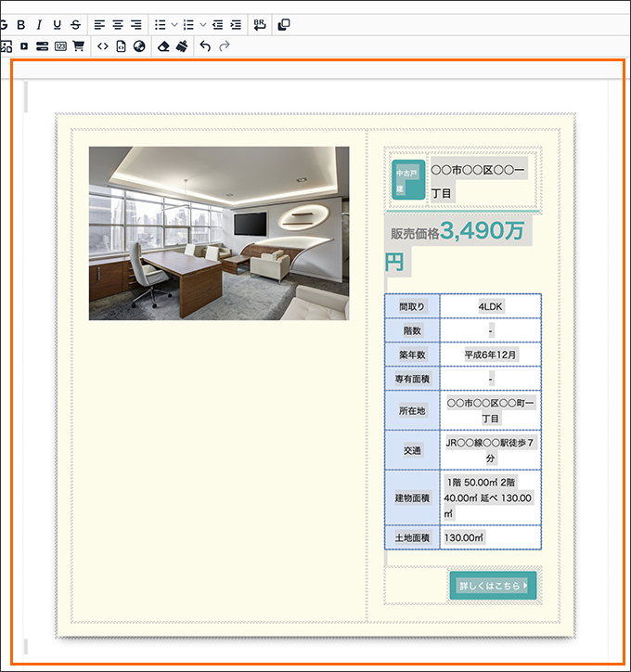Click the 専有面積 header cell
This screenshot has width=631, height=672.
coord(412,379)
